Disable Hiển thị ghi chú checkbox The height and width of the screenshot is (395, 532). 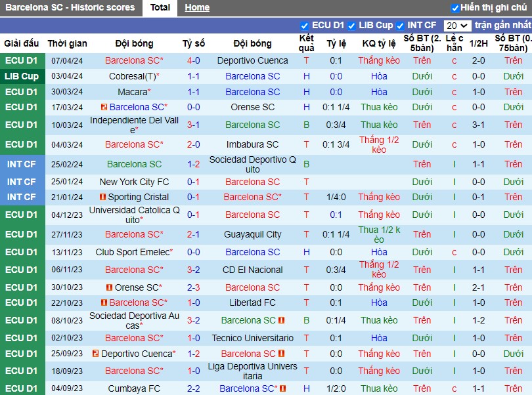coord(454,8)
